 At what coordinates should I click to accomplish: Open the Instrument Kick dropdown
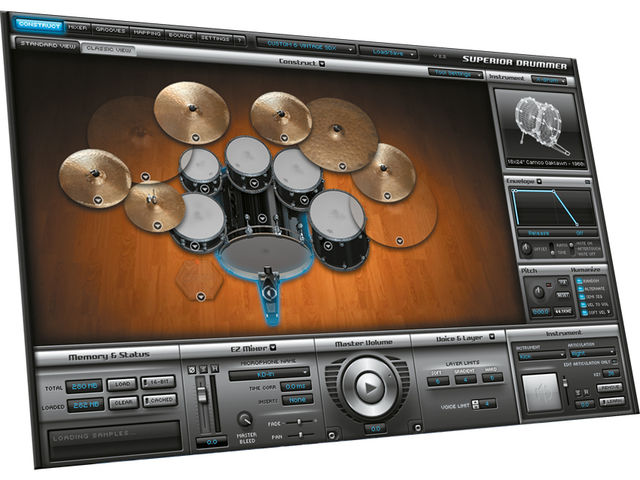pos(541,356)
